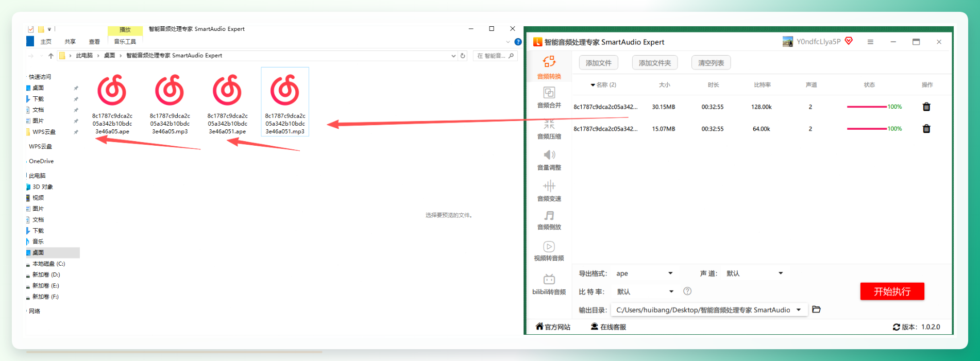Select file 3e46a051.ape in Explorer
980x361 pixels.
(228, 102)
